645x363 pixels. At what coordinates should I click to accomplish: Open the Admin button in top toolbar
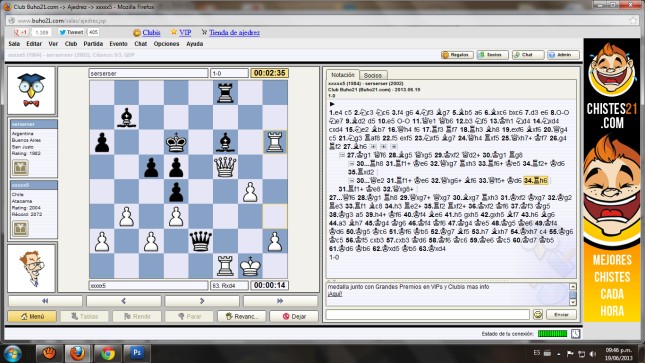563,55
